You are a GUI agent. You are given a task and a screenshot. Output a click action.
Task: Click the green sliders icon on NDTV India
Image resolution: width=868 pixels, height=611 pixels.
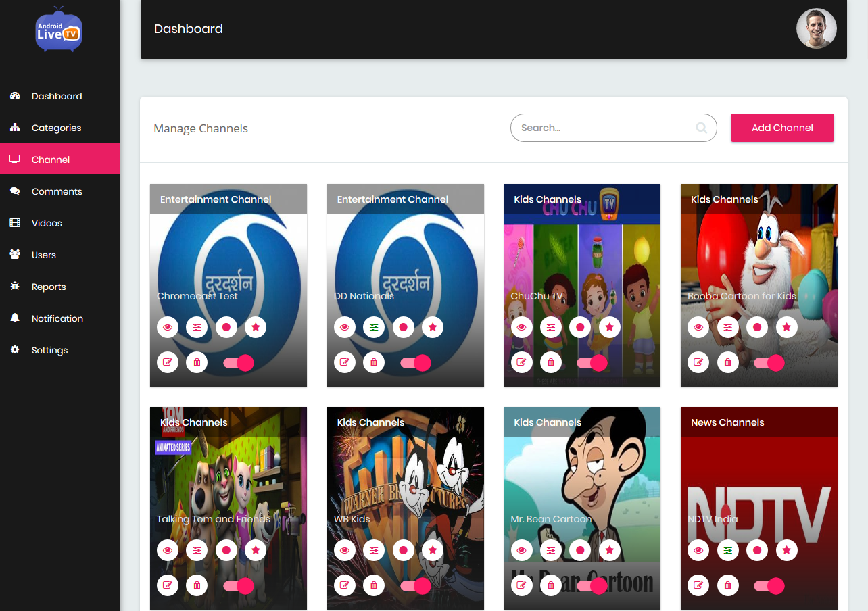(x=727, y=550)
